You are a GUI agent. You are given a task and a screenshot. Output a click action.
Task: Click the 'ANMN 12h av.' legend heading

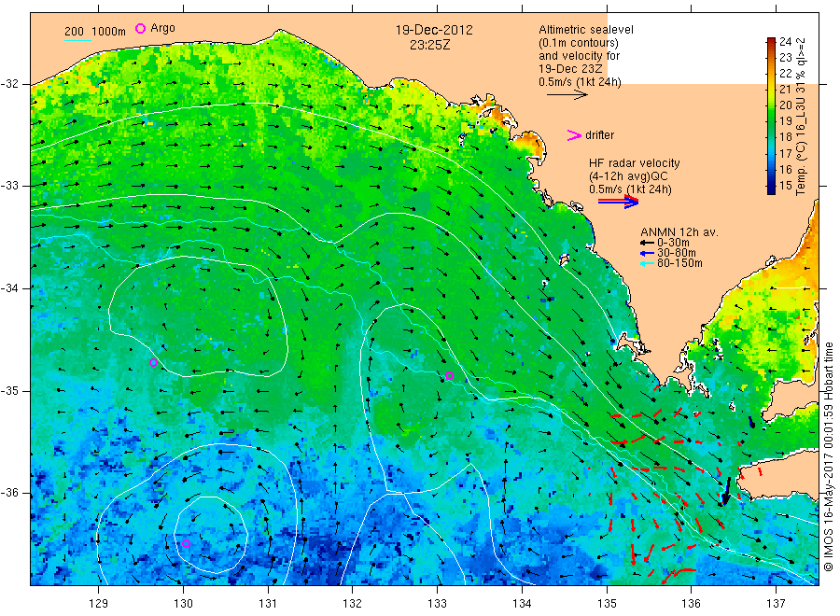coord(679,232)
